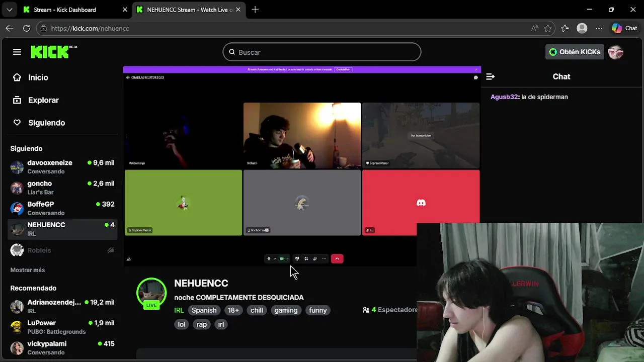Select NEHUENCC in the following list
The width and height of the screenshot is (644, 362).
[62, 229]
